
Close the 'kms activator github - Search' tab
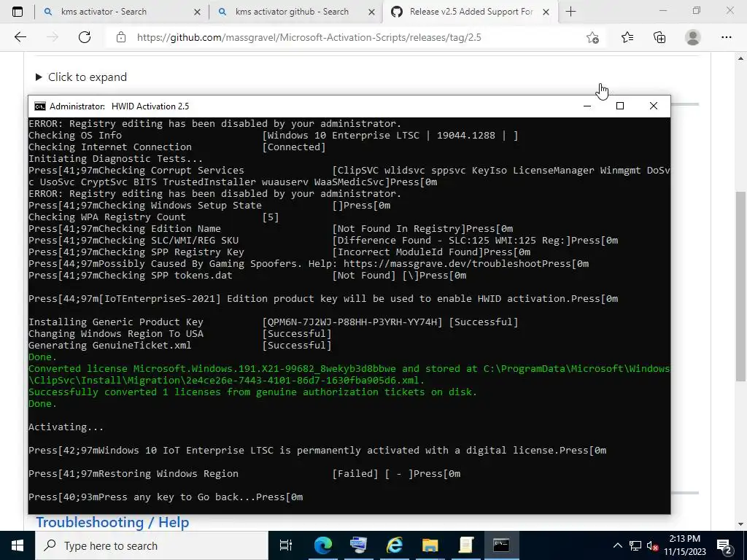coord(371,12)
